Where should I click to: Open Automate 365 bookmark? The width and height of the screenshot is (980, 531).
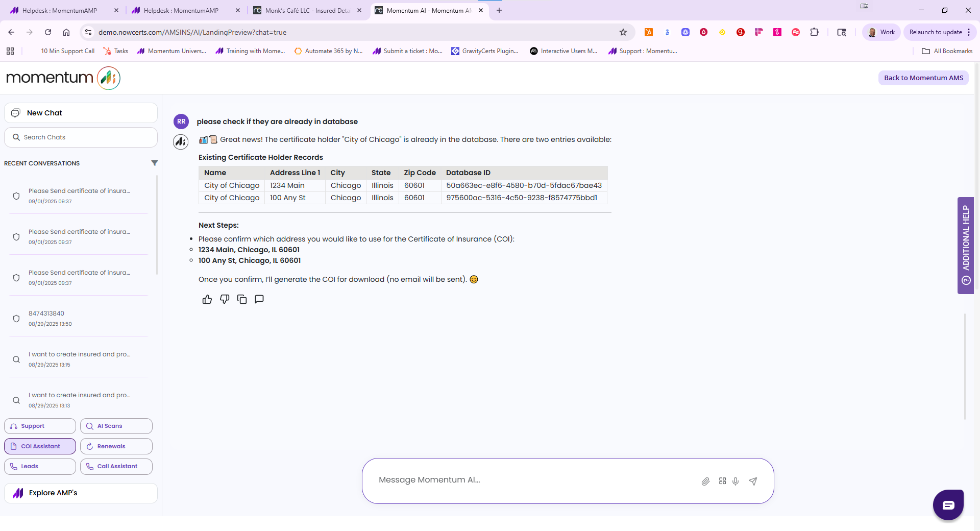point(329,51)
